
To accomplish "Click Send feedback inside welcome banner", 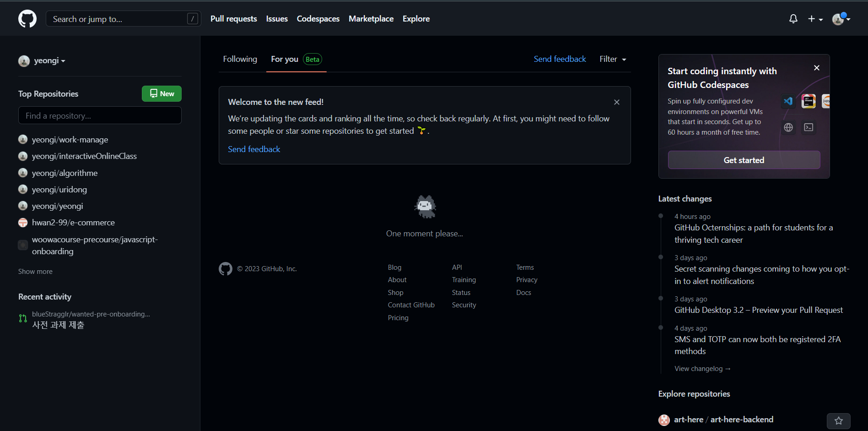I will tap(254, 149).
